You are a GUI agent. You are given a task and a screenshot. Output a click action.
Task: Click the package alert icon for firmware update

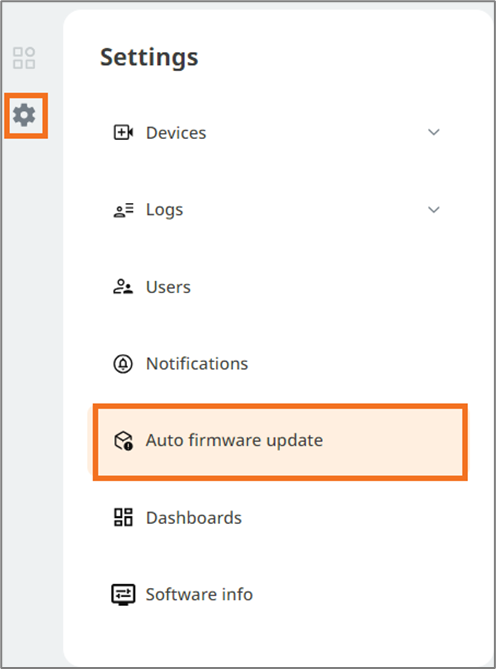click(123, 440)
